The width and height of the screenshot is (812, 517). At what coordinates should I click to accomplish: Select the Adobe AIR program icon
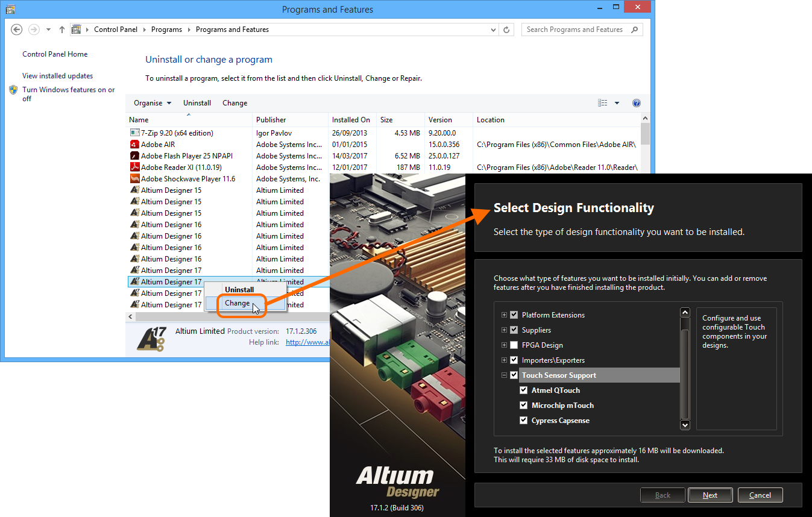(x=135, y=145)
